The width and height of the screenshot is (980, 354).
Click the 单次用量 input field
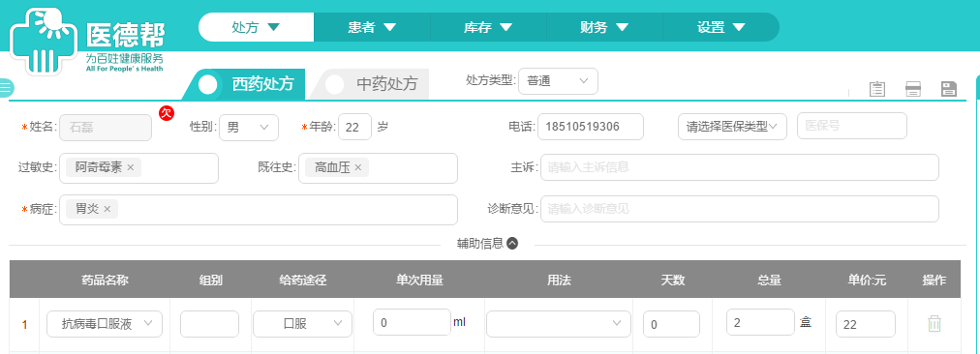coord(412,322)
